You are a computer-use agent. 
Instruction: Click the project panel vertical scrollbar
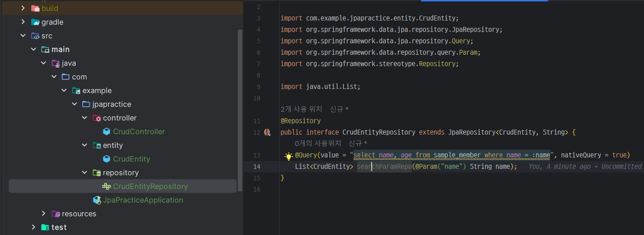point(240,110)
